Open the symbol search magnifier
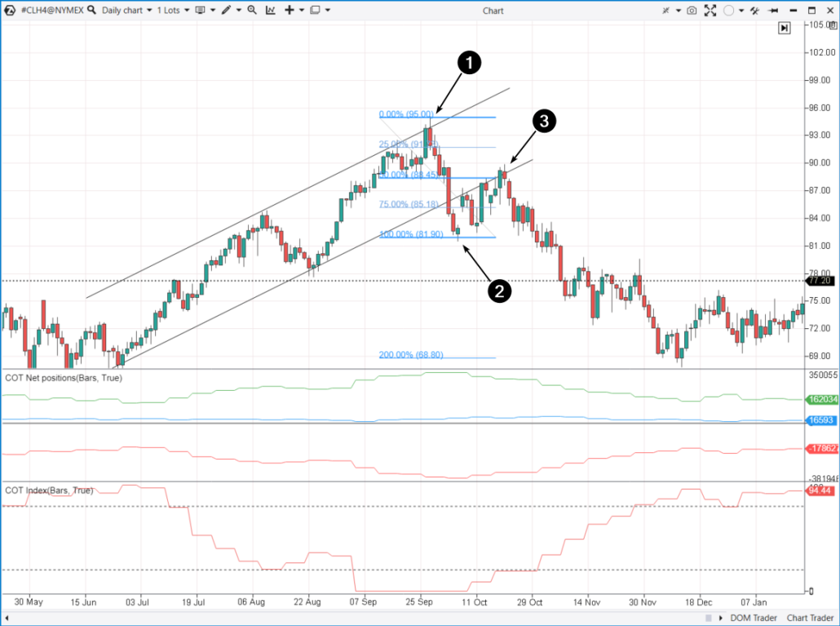The height and width of the screenshot is (626, 840). pyautogui.click(x=90, y=10)
